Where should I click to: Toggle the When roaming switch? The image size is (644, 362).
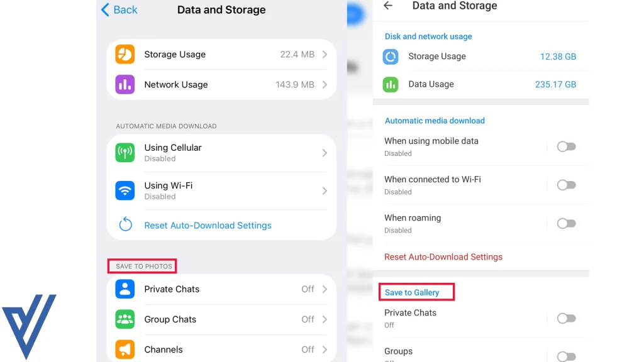point(567,223)
